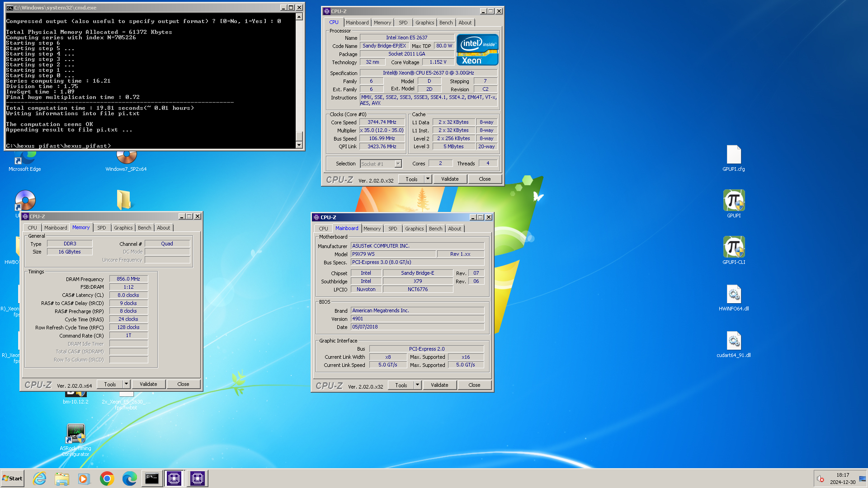Viewport: 868px width, 488px height.
Task: Click the muted volume tray icon
Action: [821, 479]
